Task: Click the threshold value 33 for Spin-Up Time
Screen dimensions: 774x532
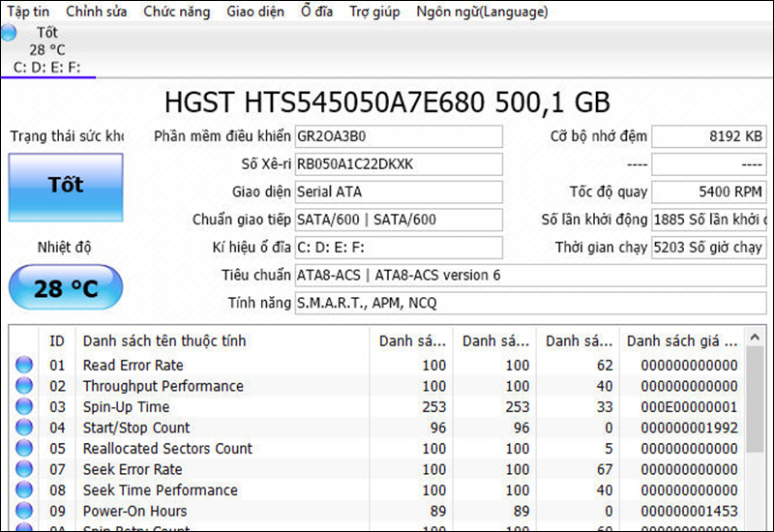Action: tap(605, 406)
